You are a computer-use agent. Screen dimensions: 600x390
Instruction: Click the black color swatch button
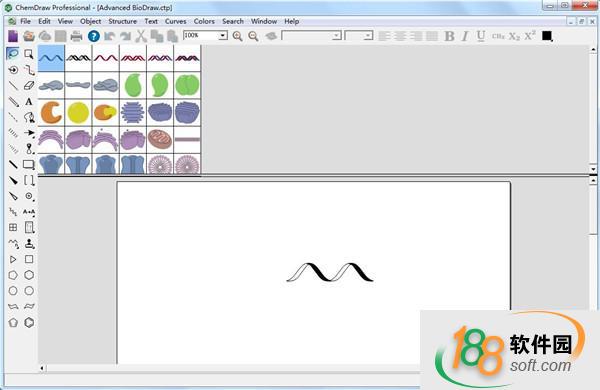(x=547, y=36)
